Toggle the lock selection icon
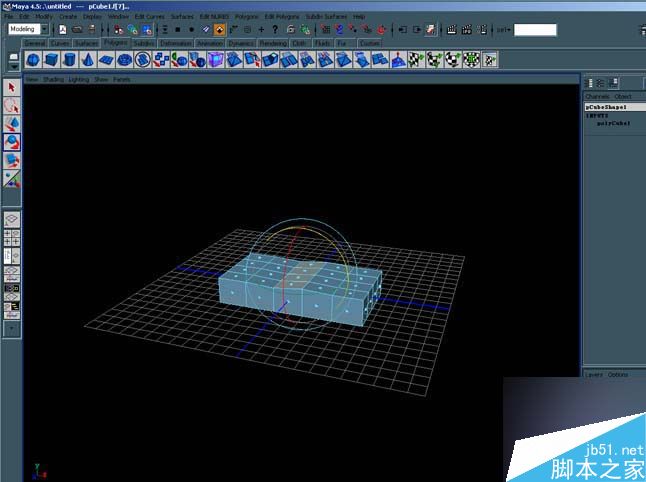This screenshot has height=482, width=646. tap(290, 29)
